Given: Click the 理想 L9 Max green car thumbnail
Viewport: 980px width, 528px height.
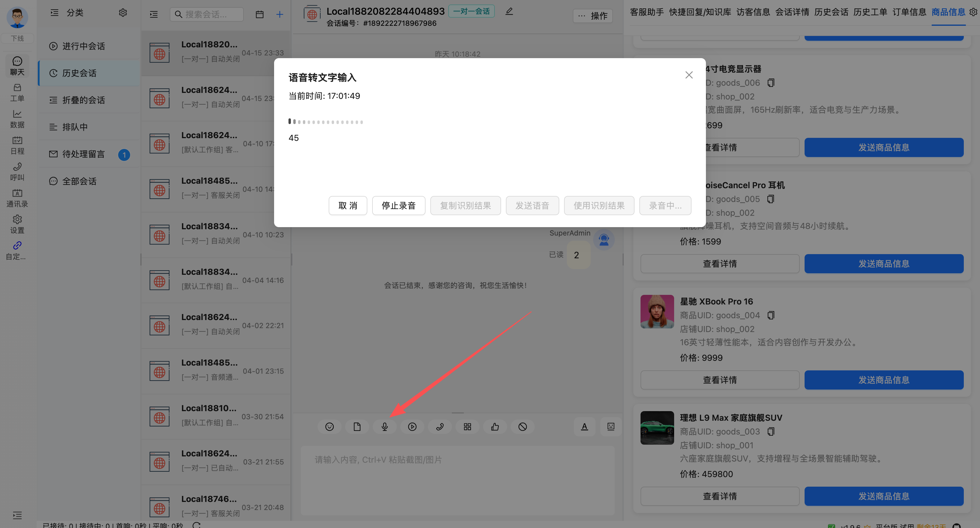Looking at the screenshot, I should pos(657,428).
